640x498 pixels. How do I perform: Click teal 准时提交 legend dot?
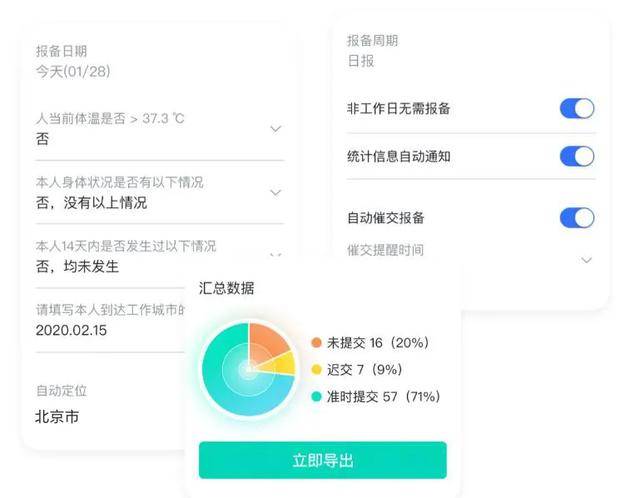click(317, 397)
